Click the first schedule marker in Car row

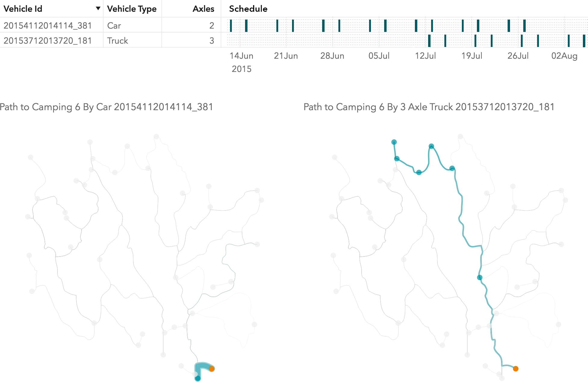231,26
